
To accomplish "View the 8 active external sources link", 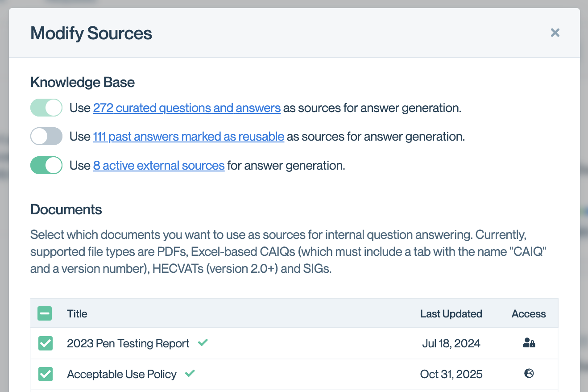I will [158, 165].
